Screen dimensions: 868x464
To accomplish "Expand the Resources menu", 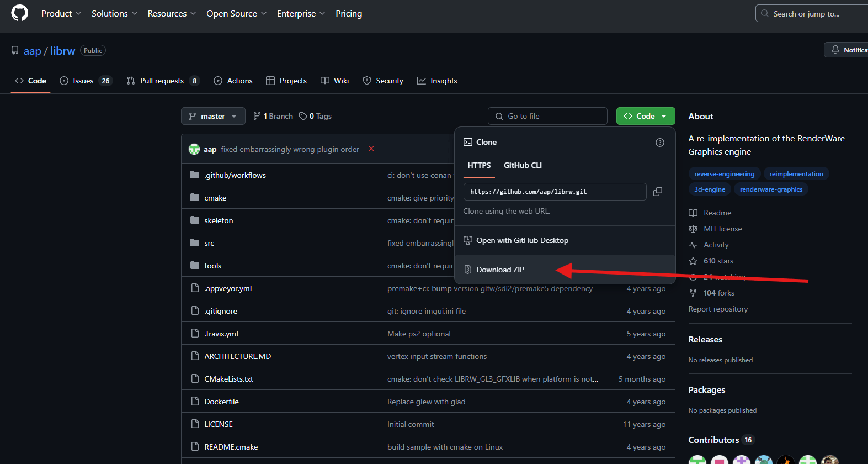I will [172, 13].
